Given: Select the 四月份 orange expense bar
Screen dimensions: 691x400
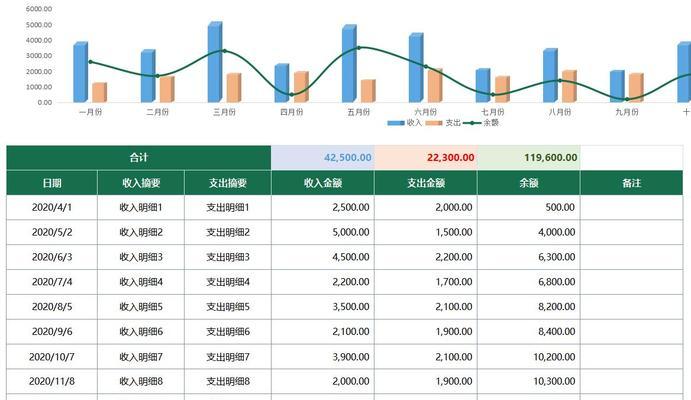Looking at the screenshot, I should coord(301,87).
